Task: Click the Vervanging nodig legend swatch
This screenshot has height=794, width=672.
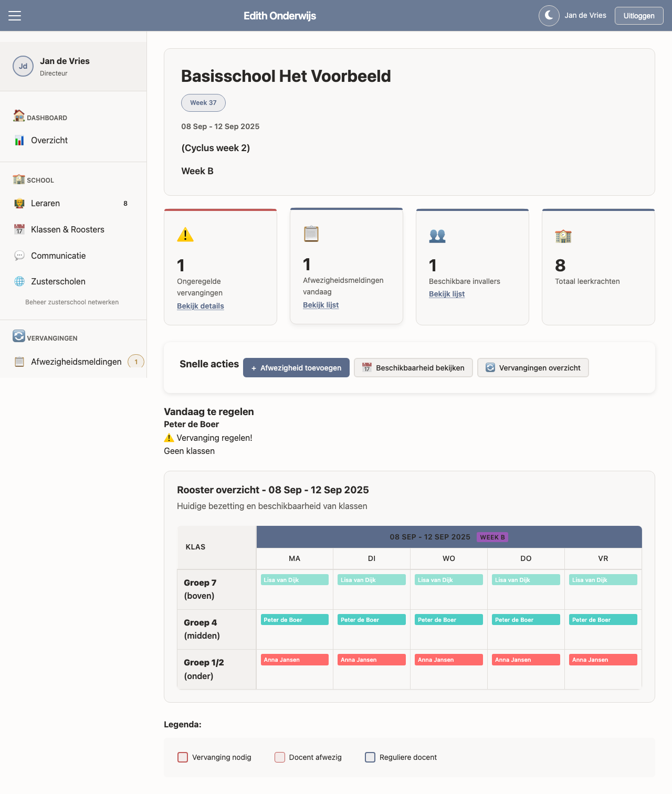Action: click(183, 757)
